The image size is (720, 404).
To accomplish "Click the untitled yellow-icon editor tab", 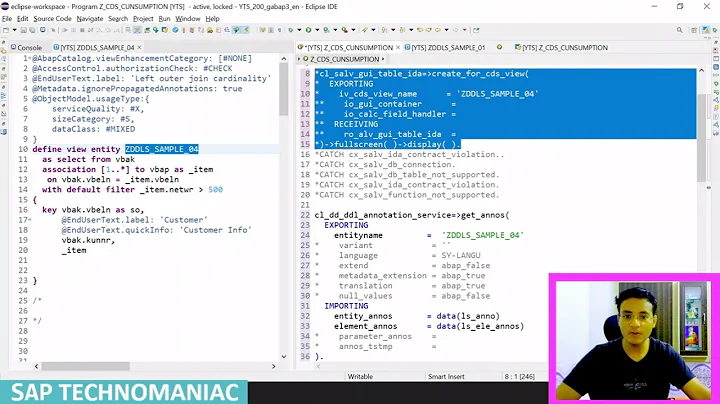I will click(x=499, y=47).
